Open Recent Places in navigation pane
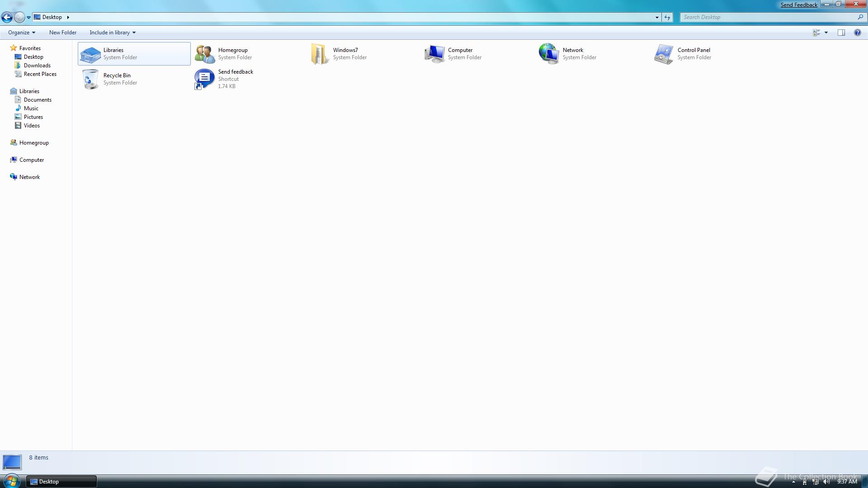 (x=40, y=74)
